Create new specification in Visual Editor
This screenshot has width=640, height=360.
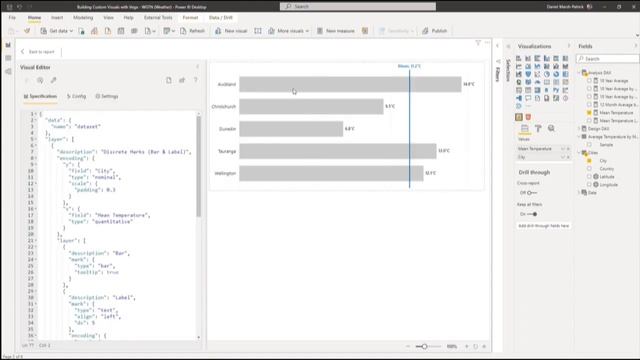point(169,80)
